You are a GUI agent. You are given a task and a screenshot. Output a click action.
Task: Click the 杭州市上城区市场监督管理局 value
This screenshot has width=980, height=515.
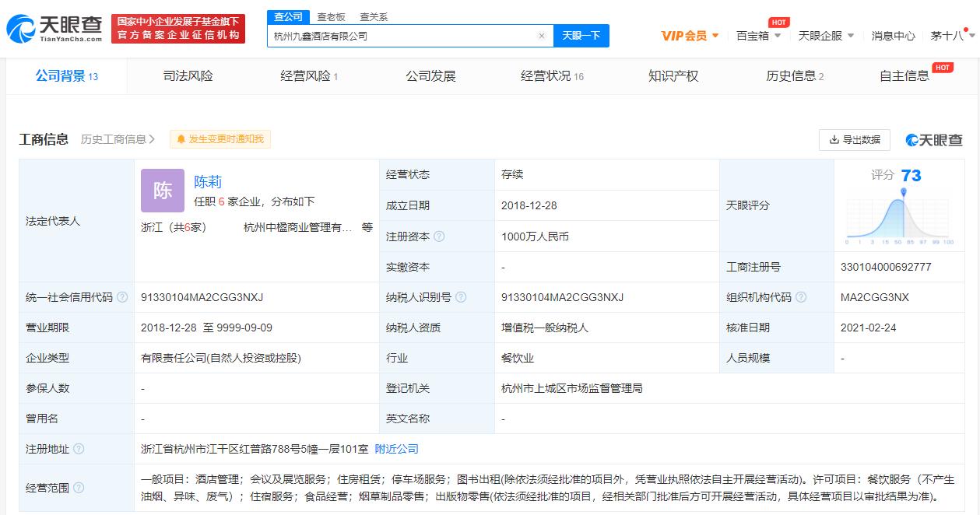pos(572,388)
